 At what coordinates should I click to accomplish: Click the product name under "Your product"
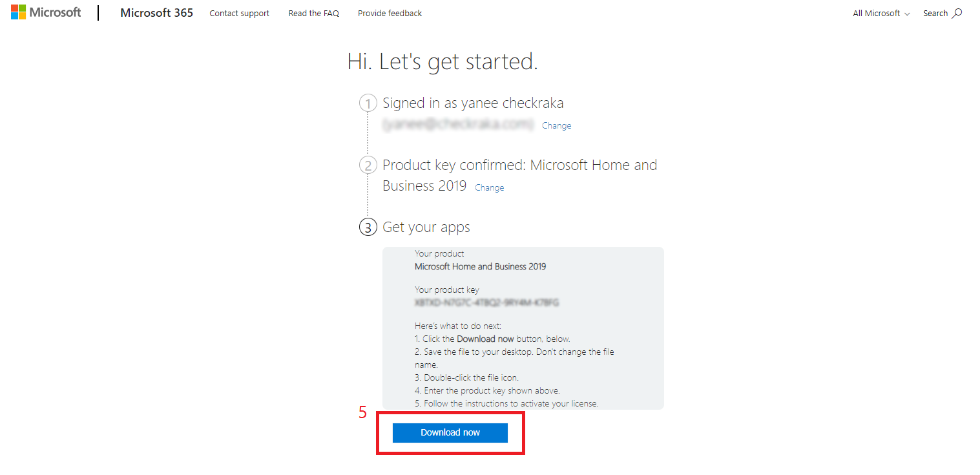(480, 266)
